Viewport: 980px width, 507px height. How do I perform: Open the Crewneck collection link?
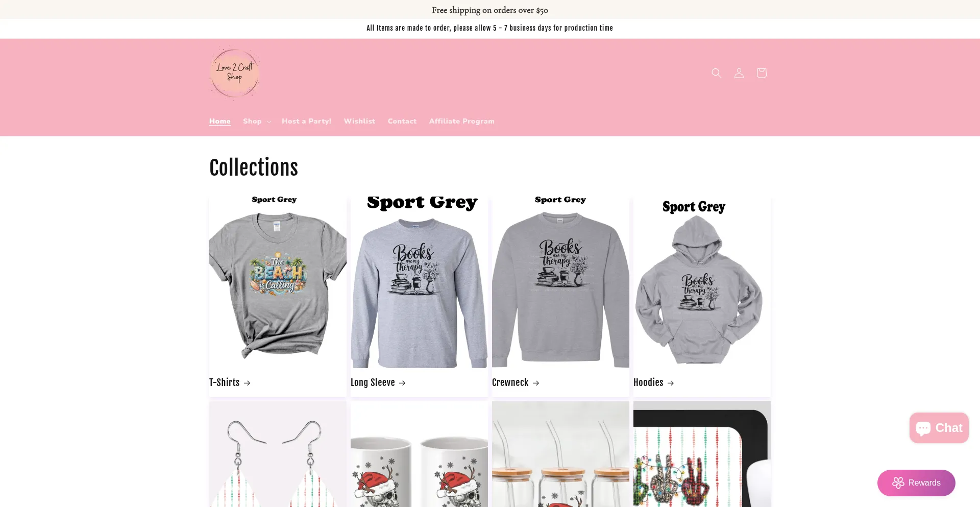click(x=516, y=382)
